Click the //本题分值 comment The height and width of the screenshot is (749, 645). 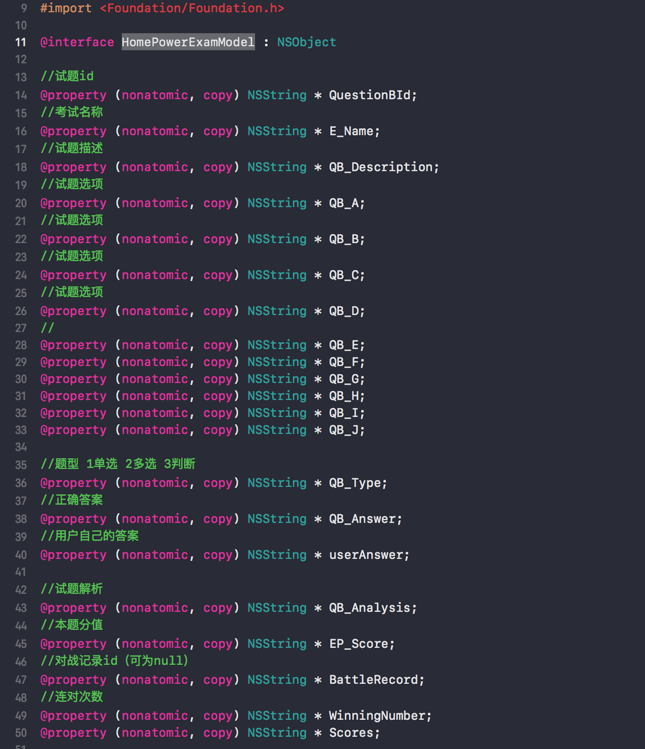tap(72, 625)
